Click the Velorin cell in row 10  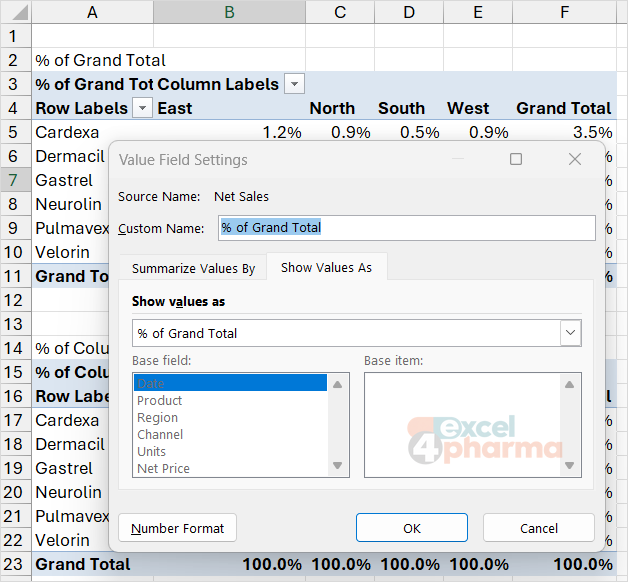click(70, 252)
